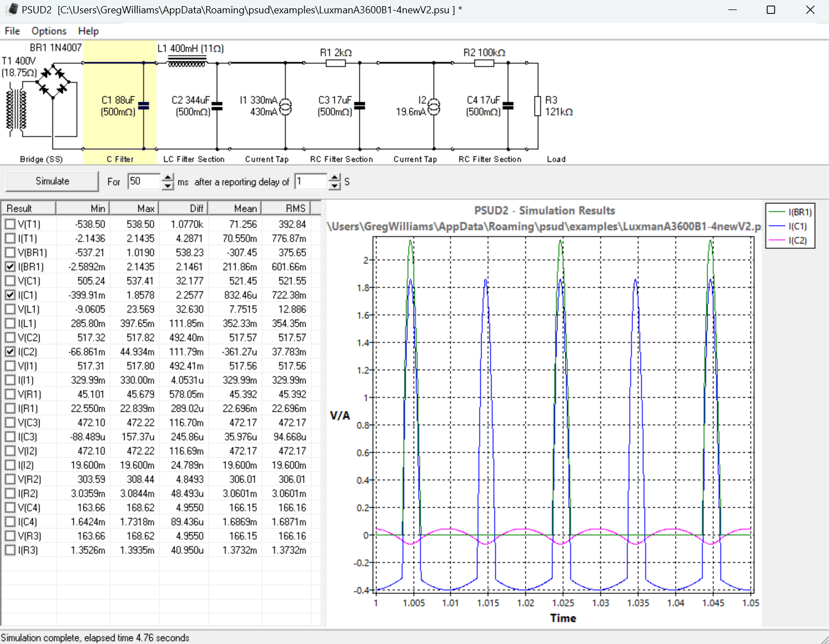Select the C4 17uF capacitor symbol
The image size is (829, 644).
point(508,106)
